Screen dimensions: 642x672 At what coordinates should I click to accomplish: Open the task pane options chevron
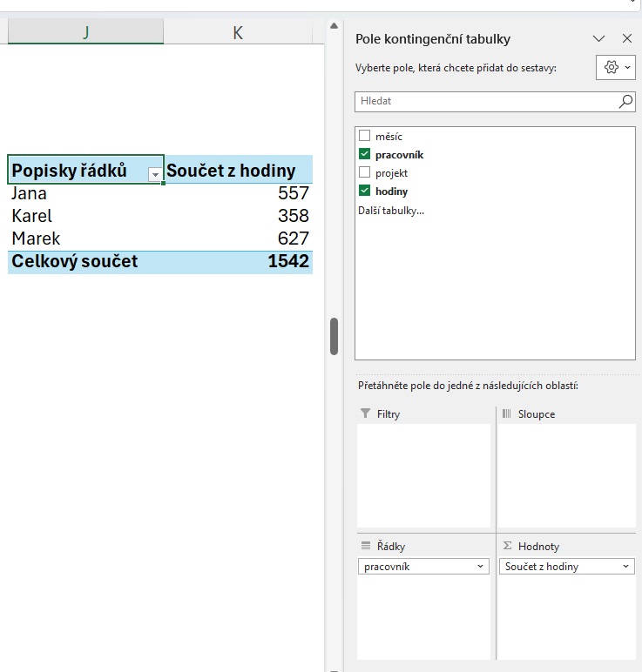(598, 39)
